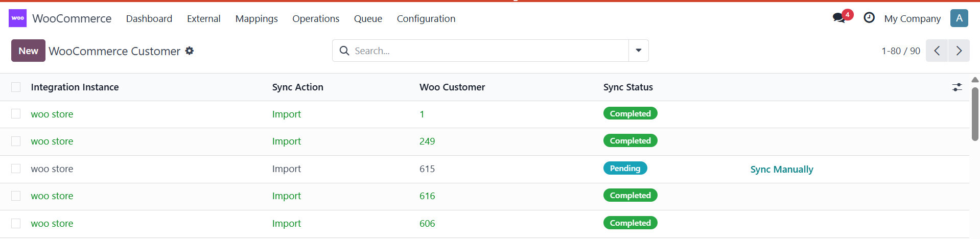The width and height of the screenshot is (980, 239).
Task: Open the messages chat icon with badge
Action: [x=842, y=17]
